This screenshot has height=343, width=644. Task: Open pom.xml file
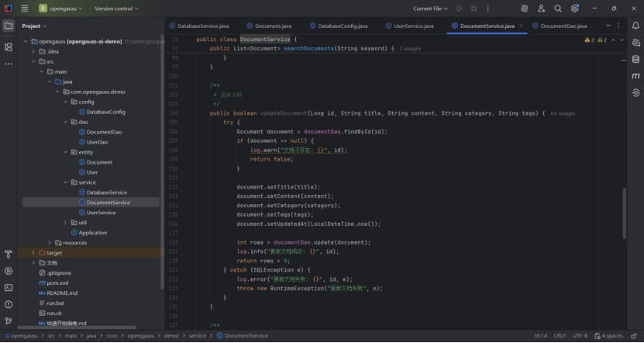pyautogui.click(x=53, y=283)
